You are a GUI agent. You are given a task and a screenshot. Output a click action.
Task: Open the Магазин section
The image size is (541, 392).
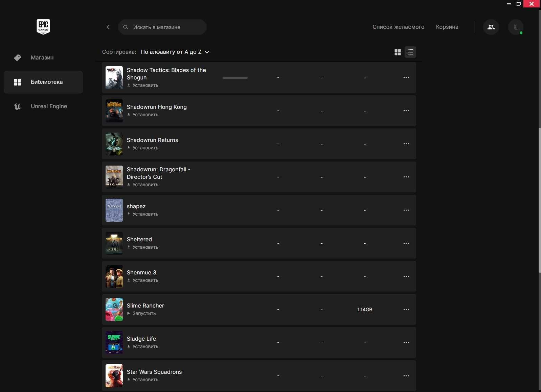click(x=43, y=58)
